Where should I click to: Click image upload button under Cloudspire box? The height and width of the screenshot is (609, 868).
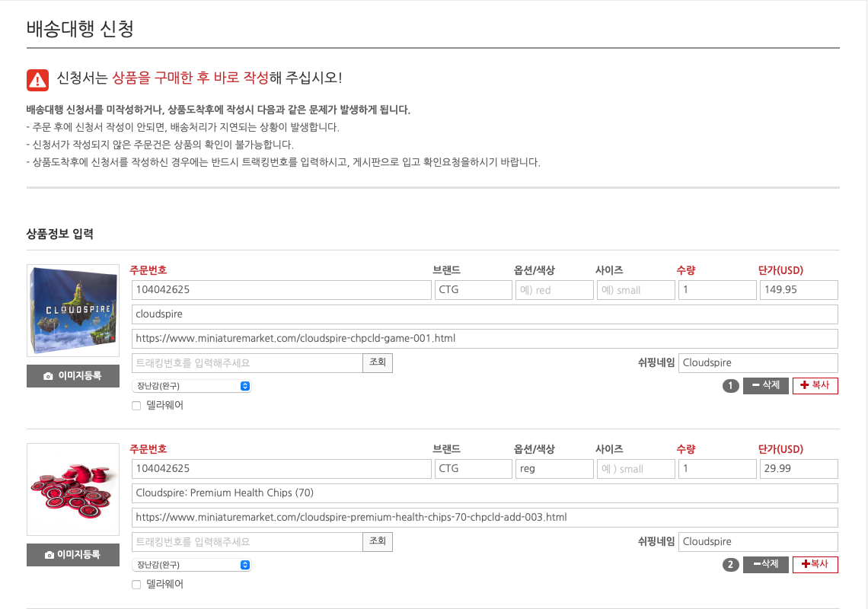(x=73, y=376)
